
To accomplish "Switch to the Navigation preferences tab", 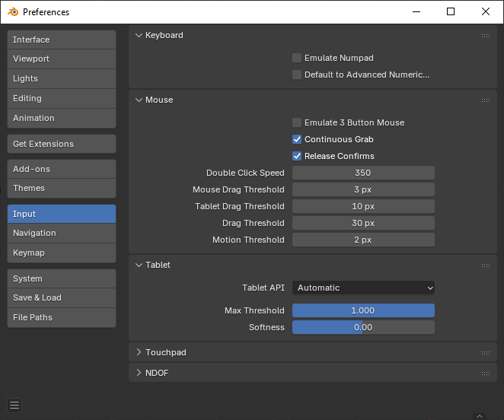I will pos(61,233).
